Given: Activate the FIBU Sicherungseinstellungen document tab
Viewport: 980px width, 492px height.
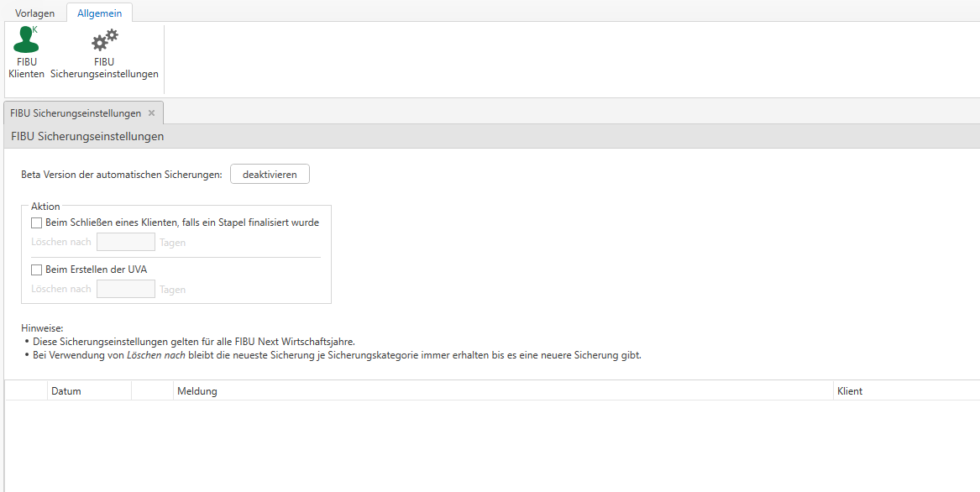Looking at the screenshot, I should click(x=76, y=113).
